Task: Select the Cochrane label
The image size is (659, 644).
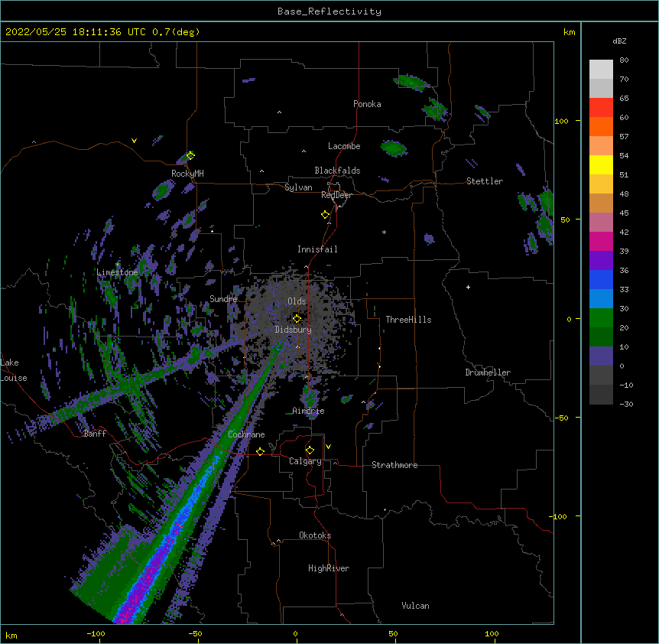Action: [x=246, y=434]
